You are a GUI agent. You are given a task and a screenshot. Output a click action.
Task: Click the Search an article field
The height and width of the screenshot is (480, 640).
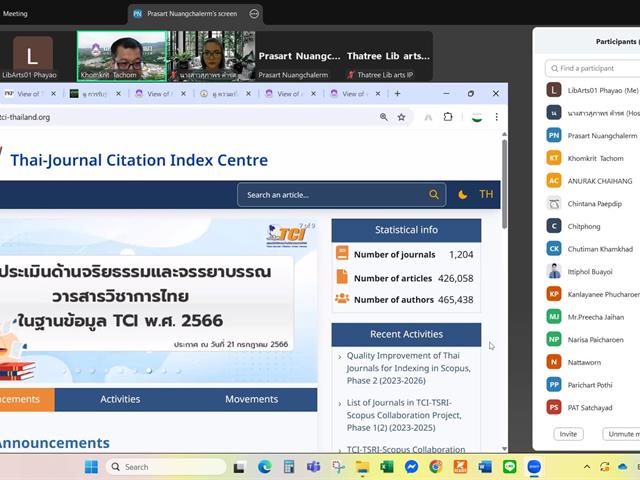342,195
